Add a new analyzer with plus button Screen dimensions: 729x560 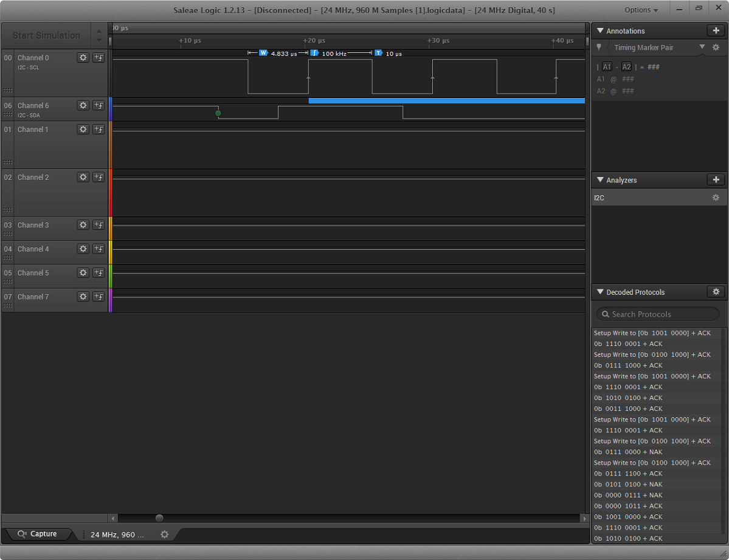[x=716, y=180]
